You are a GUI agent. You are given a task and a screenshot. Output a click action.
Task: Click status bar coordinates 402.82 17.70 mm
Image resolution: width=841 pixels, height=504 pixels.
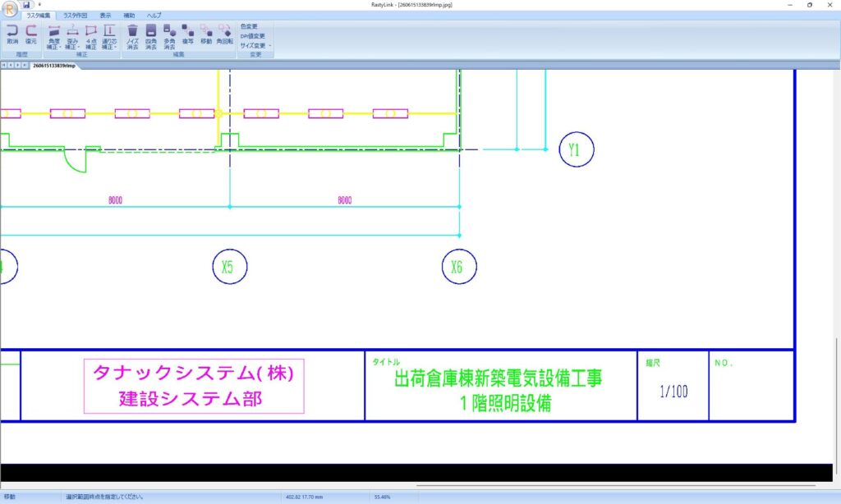(x=304, y=497)
